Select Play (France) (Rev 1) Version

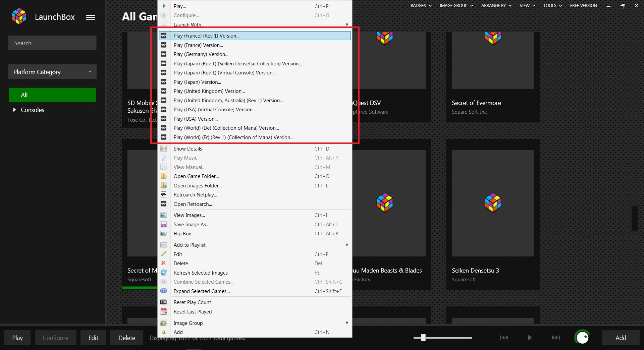coord(255,36)
